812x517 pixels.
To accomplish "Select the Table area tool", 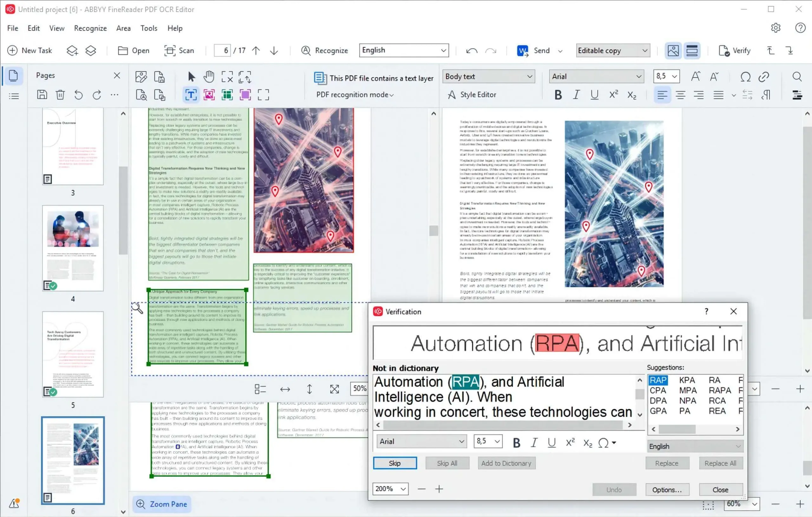I will point(227,95).
